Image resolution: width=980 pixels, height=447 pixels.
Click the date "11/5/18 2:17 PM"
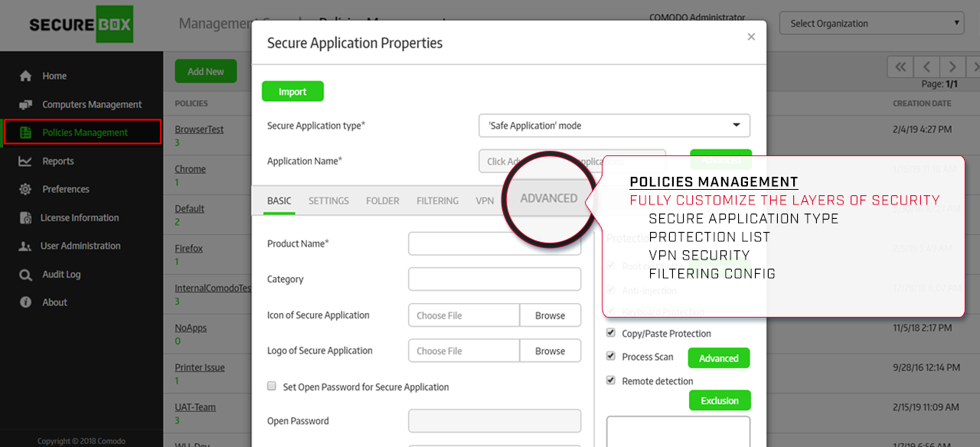(923, 328)
